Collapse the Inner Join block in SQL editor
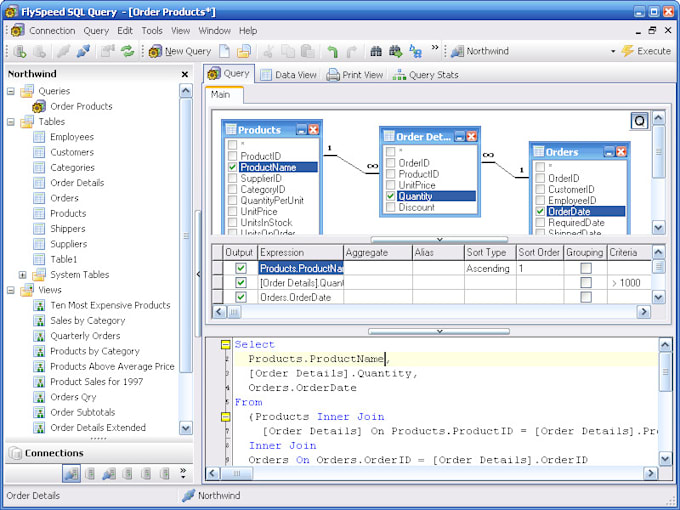Image resolution: width=680 pixels, height=510 pixels. 226,417
